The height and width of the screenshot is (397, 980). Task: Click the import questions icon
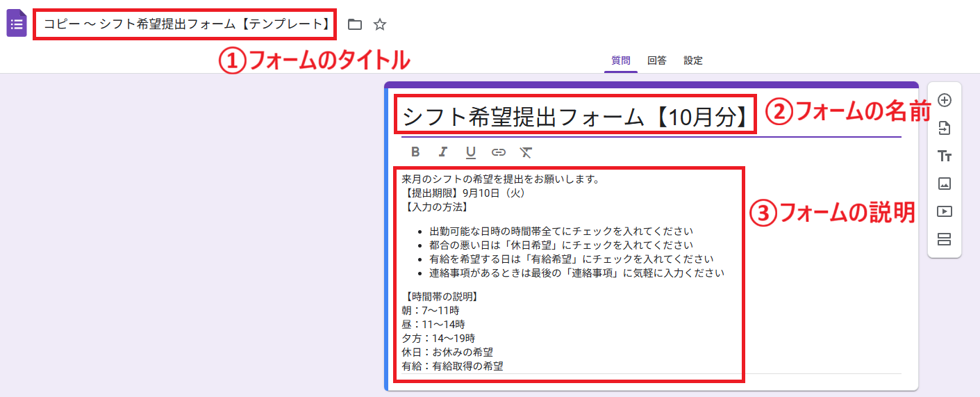944,128
